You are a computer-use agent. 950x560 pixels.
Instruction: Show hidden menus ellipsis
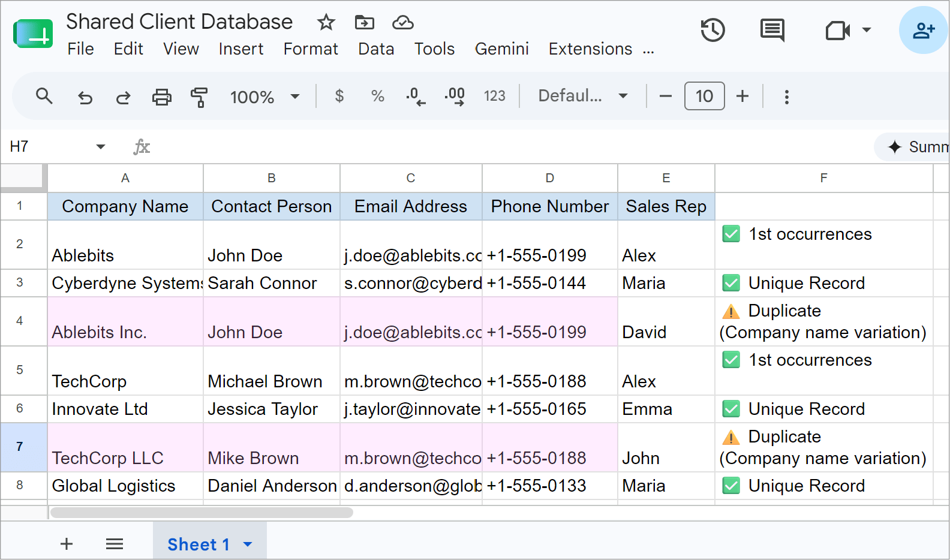(x=648, y=50)
